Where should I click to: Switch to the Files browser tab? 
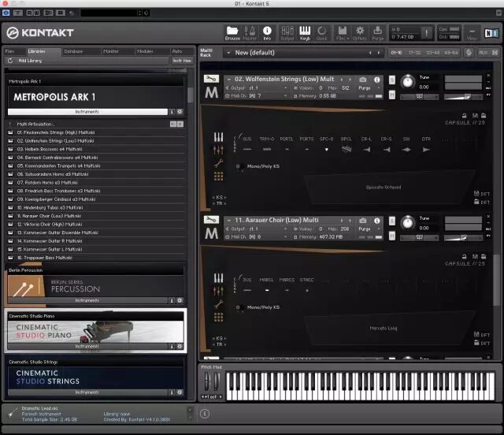pyautogui.click(x=9, y=51)
